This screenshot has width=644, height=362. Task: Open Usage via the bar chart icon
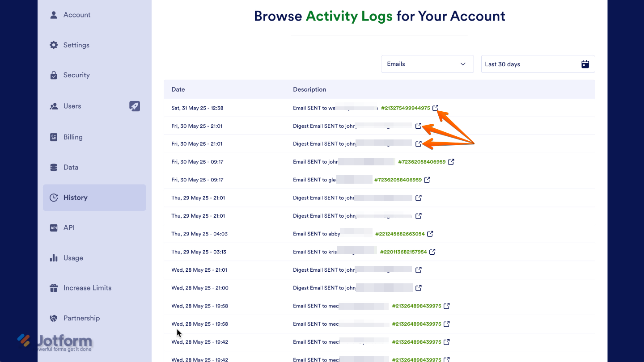pos(53,257)
